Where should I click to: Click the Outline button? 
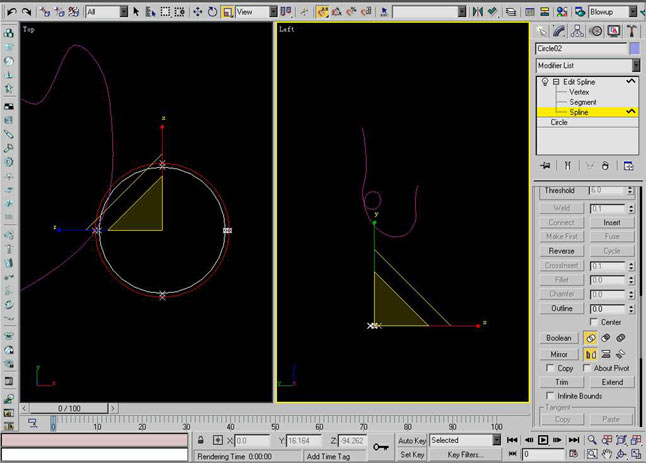click(561, 308)
